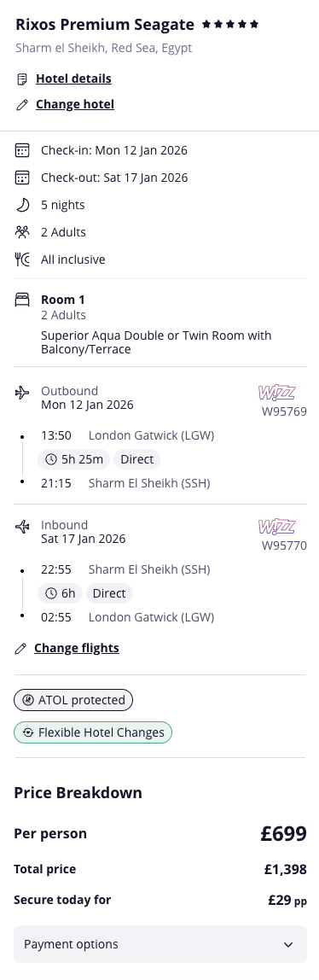Viewport: 319px width, 980px height.
Task: Select the Change hotel link
Action: [x=75, y=104]
